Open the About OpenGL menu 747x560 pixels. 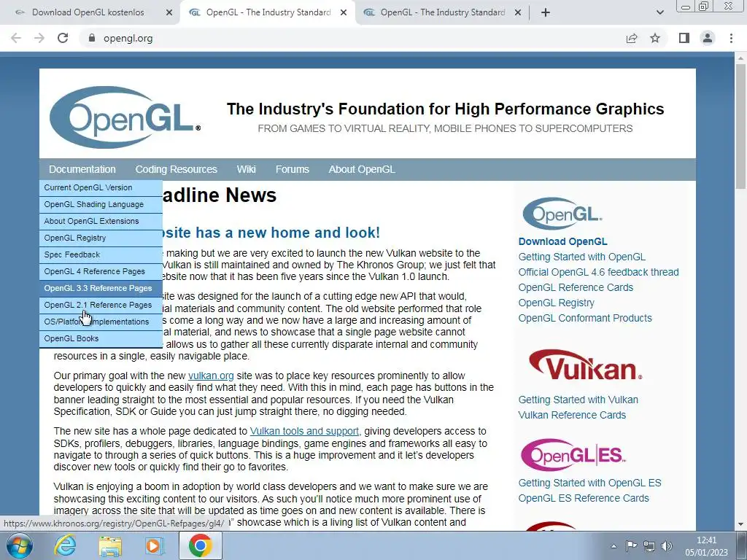362,169
